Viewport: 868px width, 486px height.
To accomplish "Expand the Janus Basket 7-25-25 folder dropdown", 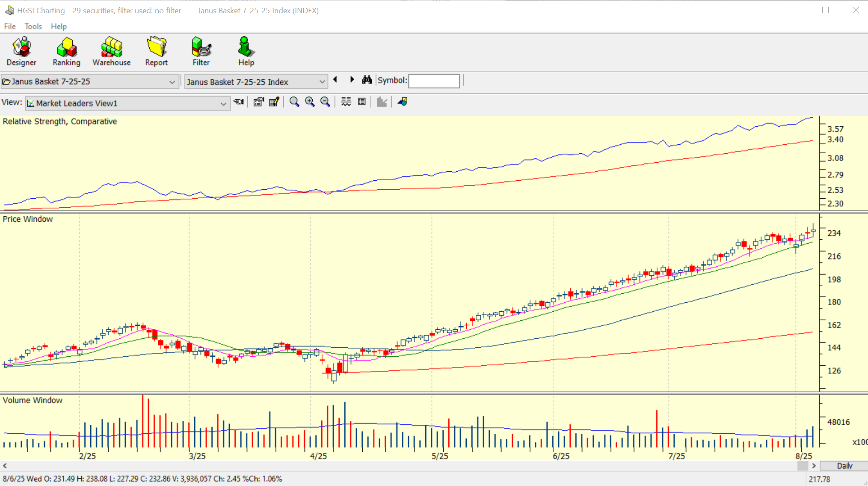I will click(172, 82).
